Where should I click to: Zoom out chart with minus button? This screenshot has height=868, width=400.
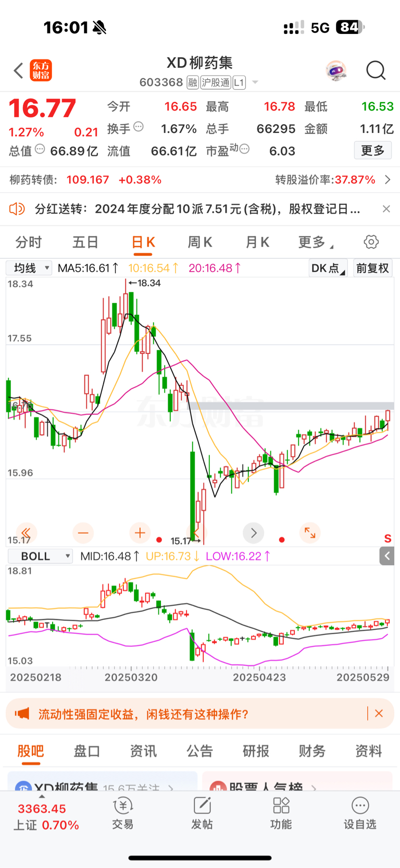click(x=83, y=533)
